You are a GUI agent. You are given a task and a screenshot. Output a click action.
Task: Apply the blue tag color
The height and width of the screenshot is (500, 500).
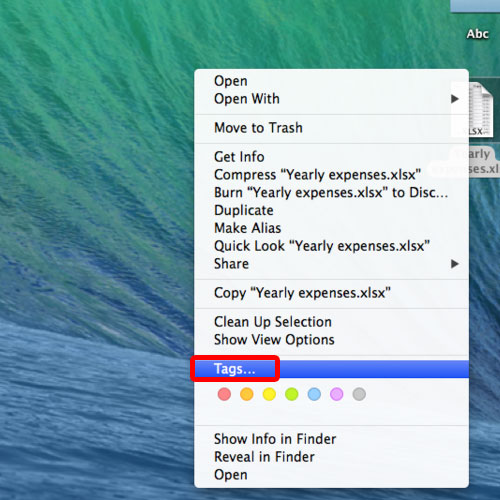point(314,394)
